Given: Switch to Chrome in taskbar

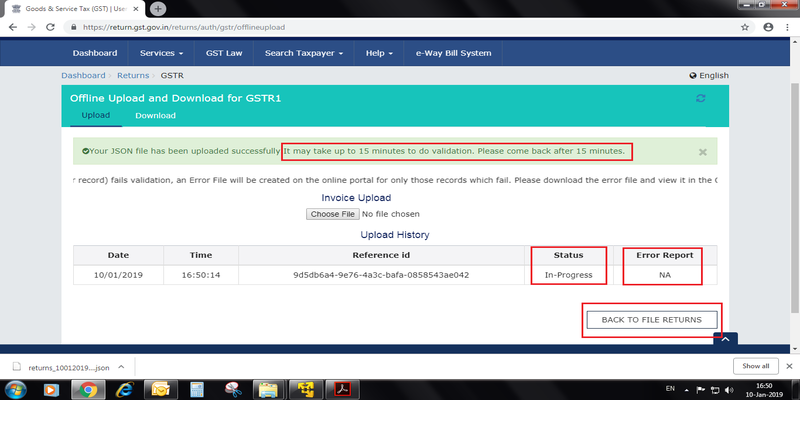Looking at the screenshot, I should pos(88,390).
